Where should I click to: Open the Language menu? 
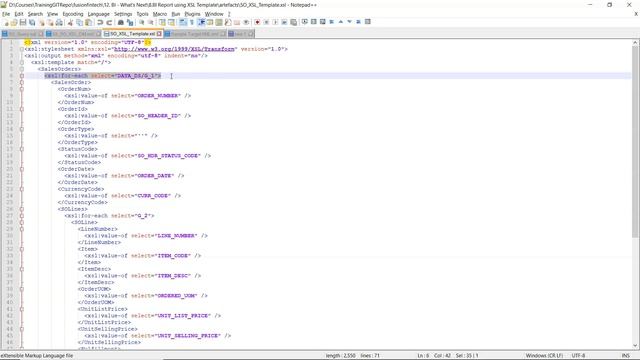[98, 14]
